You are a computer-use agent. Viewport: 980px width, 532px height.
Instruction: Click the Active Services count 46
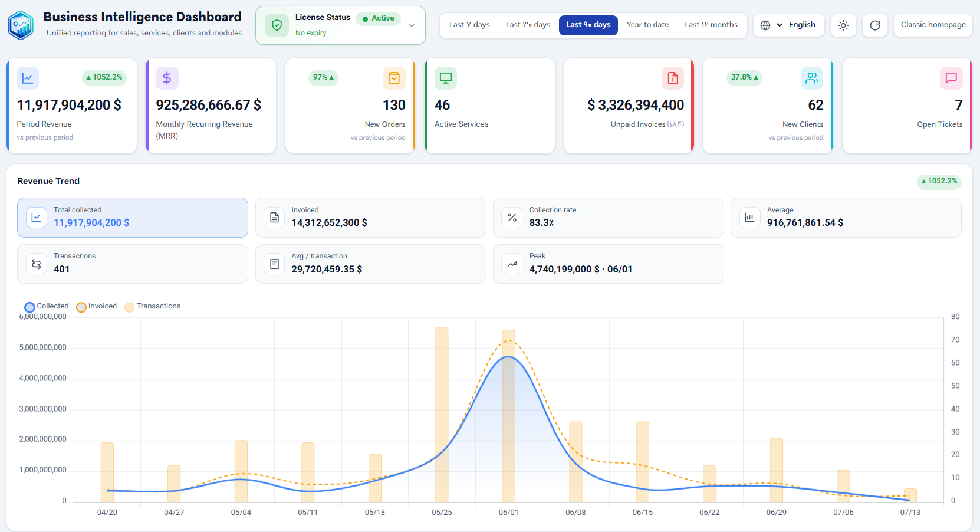pos(442,105)
